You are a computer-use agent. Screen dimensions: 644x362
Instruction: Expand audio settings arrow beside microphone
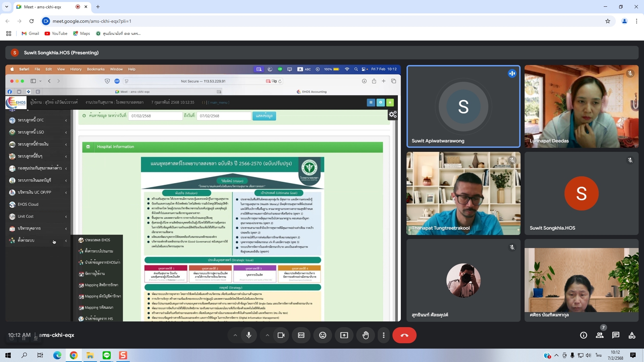[x=235, y=335]
